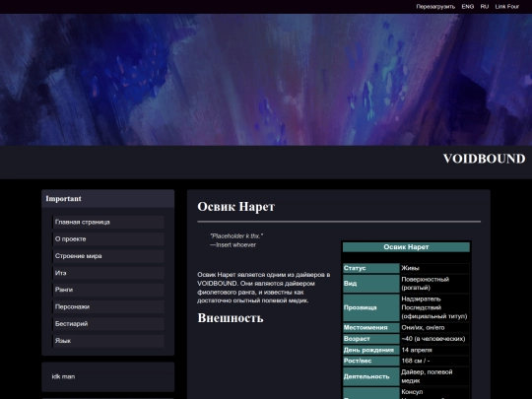The height and width of the screenshot is (399, 532).
Task: Click the Деятельность row label
Action: coord(371,376)
